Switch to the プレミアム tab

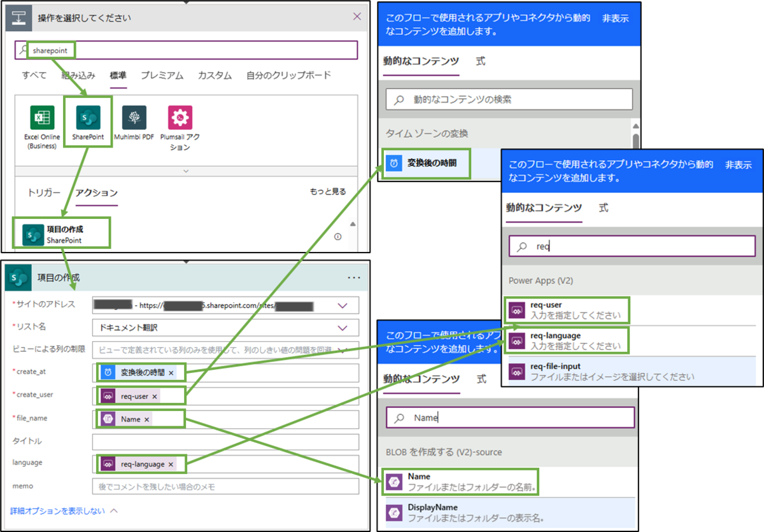(x=162, y=75)
